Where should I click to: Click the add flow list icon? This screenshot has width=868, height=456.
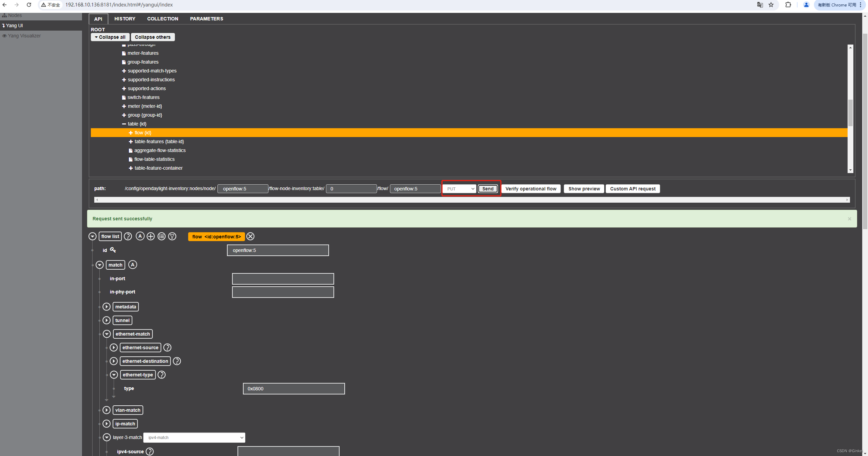(x=150, y=236)
